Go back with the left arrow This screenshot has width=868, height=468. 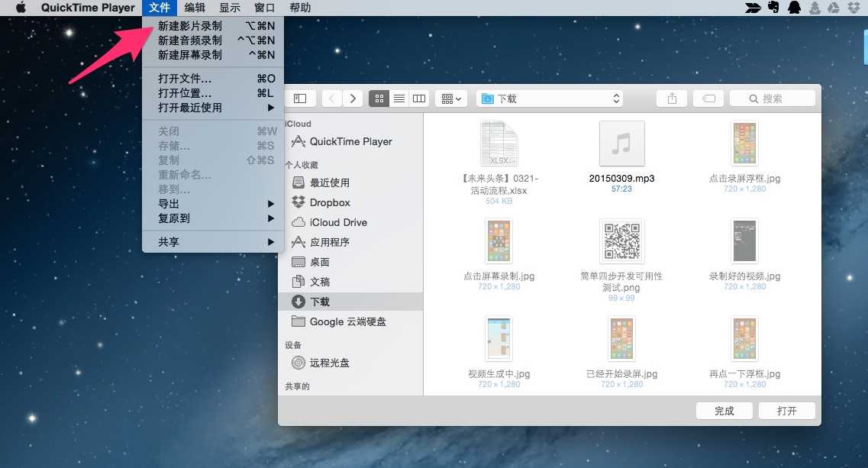click(x=331, y=98)
